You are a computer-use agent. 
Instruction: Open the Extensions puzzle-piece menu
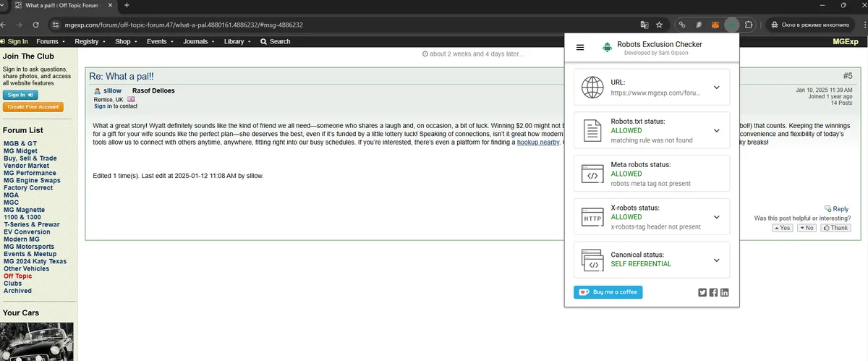pyautogui.click(x=749, y=25)
